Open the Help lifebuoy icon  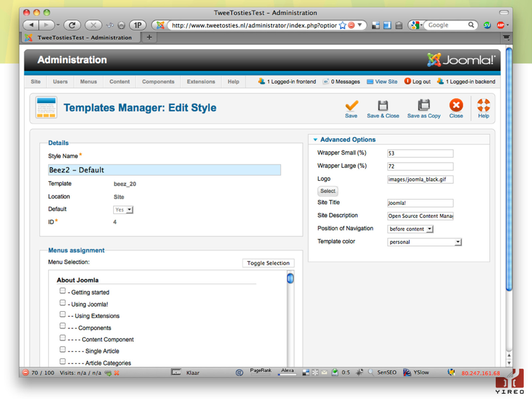[483, 105]
